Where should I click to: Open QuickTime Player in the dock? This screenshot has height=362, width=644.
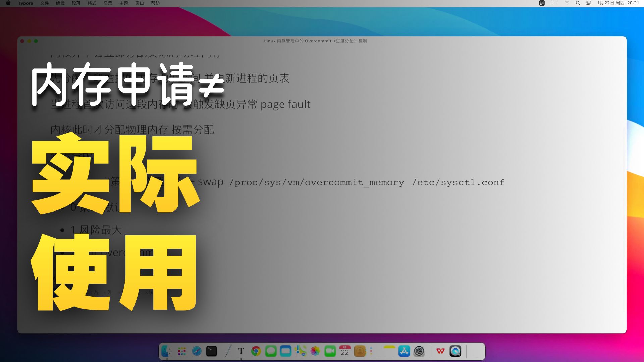point(455,351)
